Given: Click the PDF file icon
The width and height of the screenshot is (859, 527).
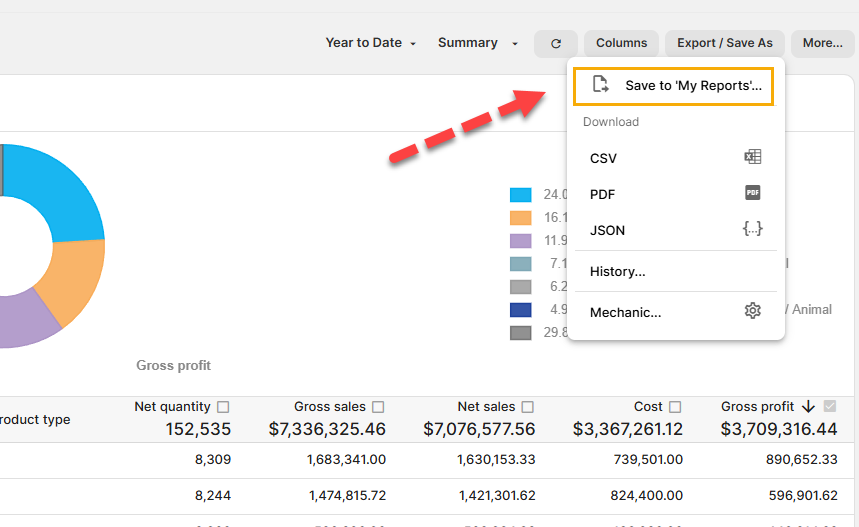Looking at the screenshot, I should tap(752, 193).
